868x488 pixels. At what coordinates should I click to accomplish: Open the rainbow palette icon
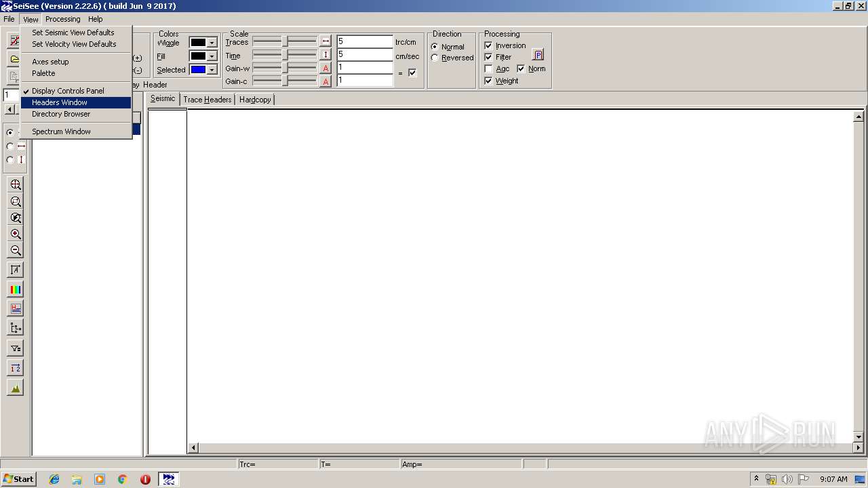pyautogui.click(x=15, y=289)
